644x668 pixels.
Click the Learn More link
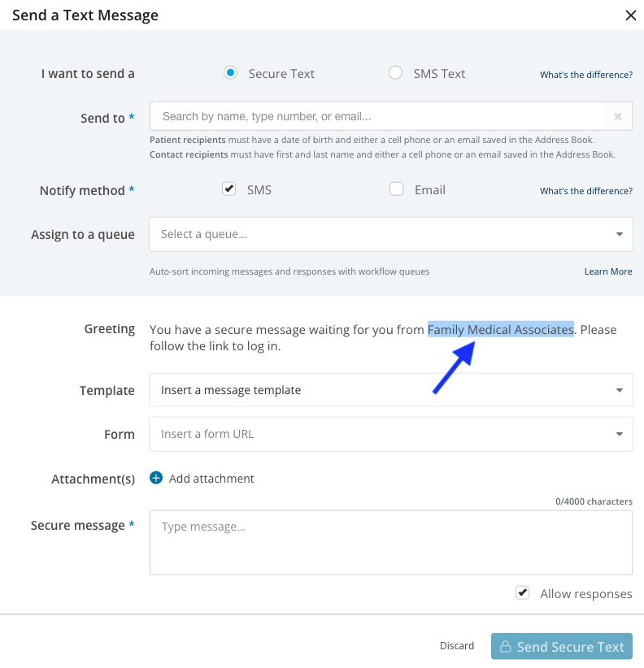(607, 271)
